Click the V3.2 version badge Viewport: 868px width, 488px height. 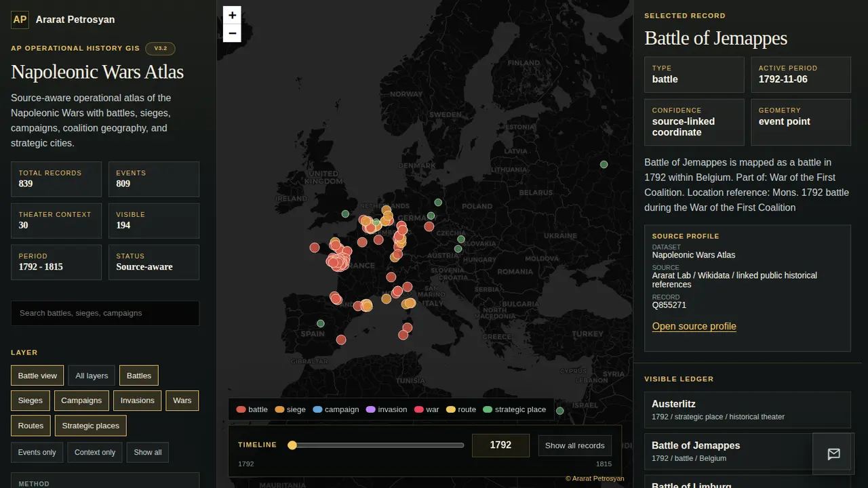tap(160, 49)
